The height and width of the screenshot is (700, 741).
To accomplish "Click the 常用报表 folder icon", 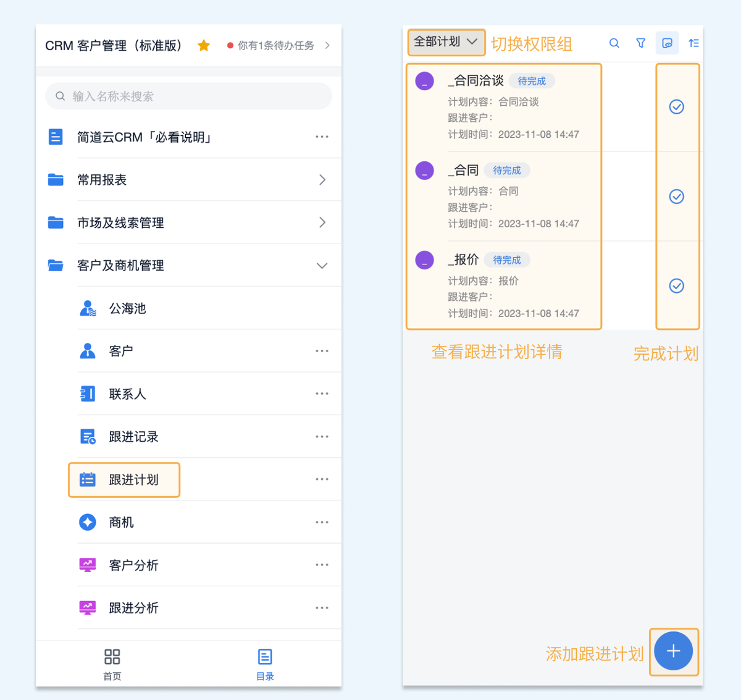I will pyautogui.click(x=56, y=180).
